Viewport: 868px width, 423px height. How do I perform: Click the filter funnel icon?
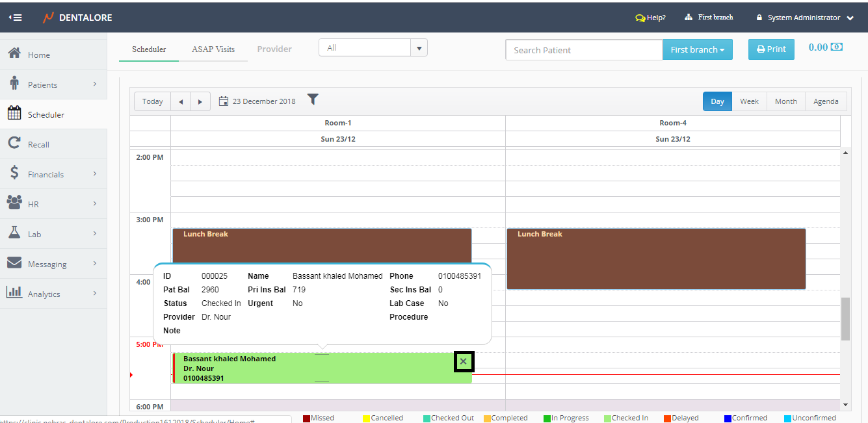coord(313,99)
